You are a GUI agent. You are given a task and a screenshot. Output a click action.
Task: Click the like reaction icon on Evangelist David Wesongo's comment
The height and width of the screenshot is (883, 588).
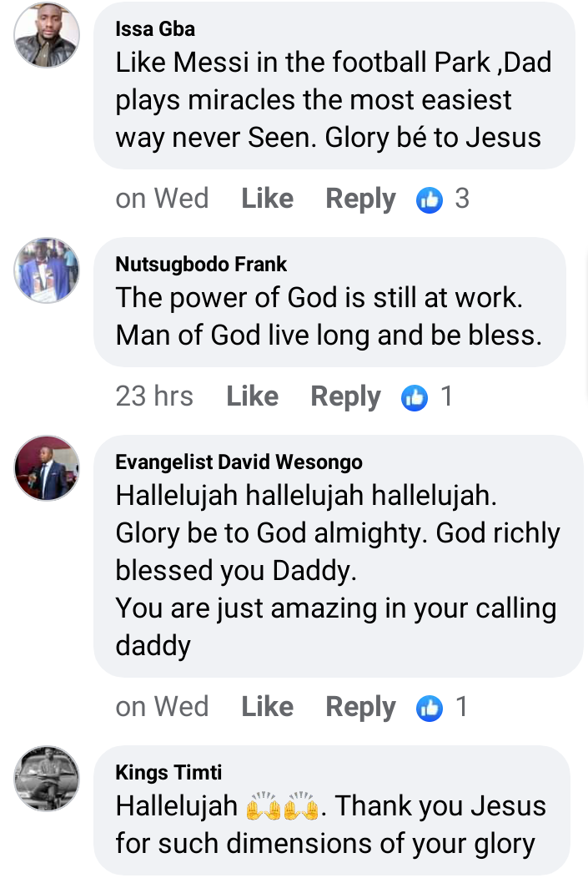[430, 708]
